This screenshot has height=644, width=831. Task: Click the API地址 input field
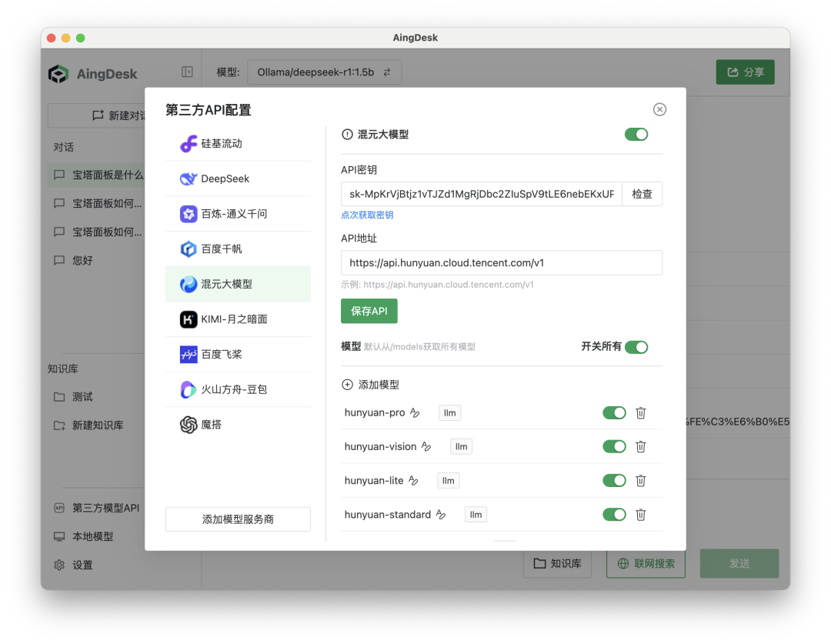(501, 263)
